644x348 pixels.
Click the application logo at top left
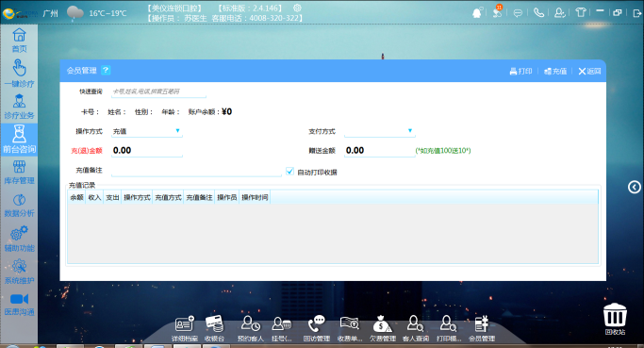click(x=20, y=14)
